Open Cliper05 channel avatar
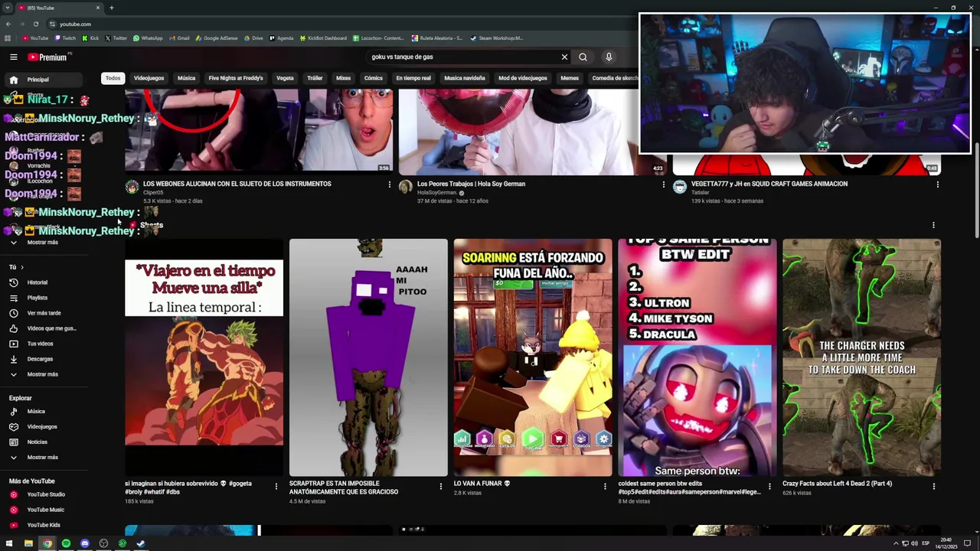This screenshot has width=980, height=551. [x=132, y=187]
